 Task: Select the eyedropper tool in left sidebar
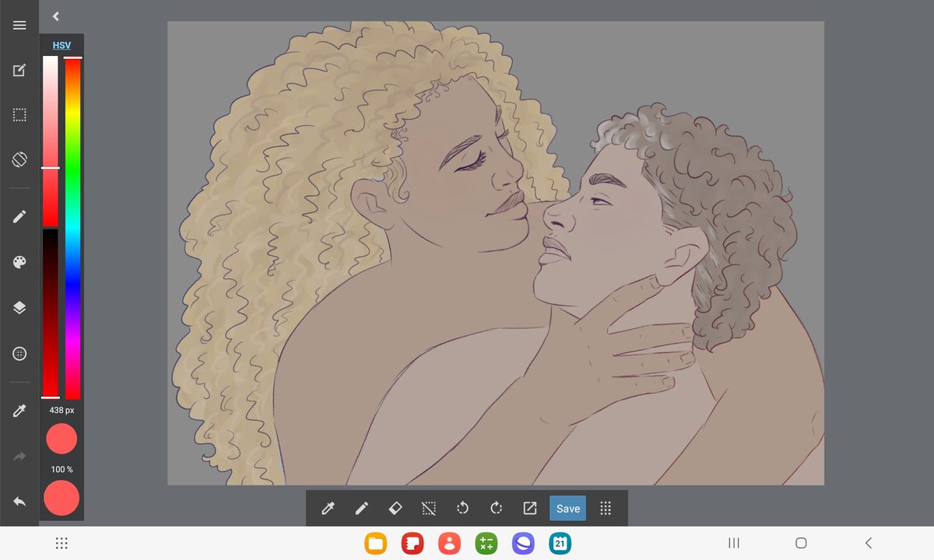pos(19,411)
